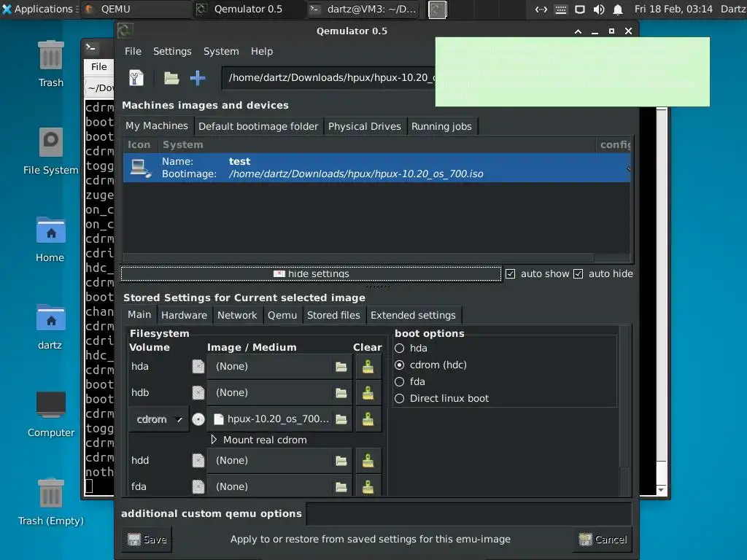Open the File menu in Qemulator
This screenshot has height=560, width=747.
click(x=133, y=52)
